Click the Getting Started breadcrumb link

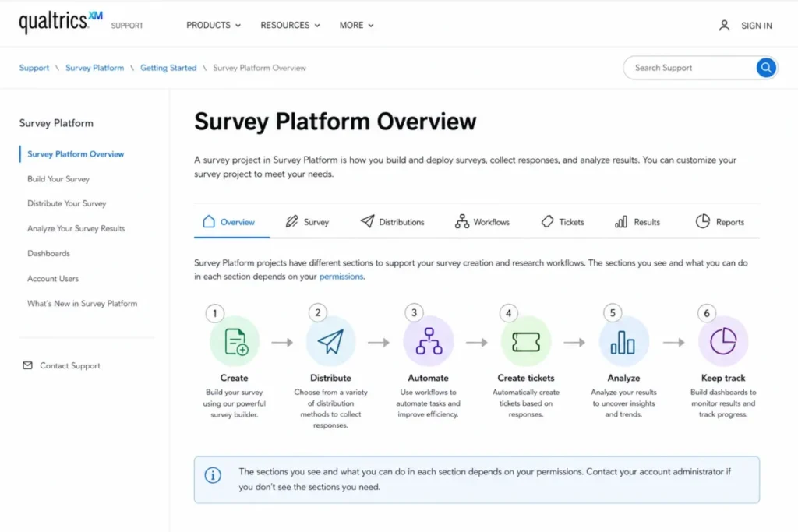[168, 68]
